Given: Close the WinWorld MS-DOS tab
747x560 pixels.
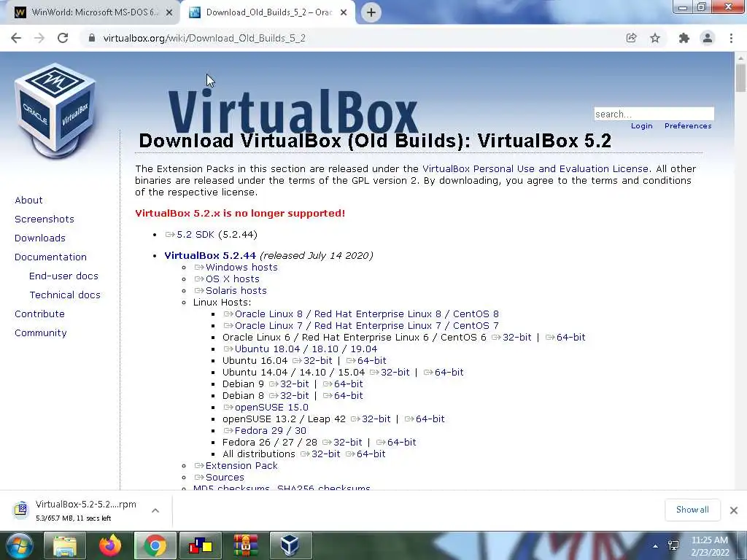Looking at the screenshot, I should pos(169,12).
